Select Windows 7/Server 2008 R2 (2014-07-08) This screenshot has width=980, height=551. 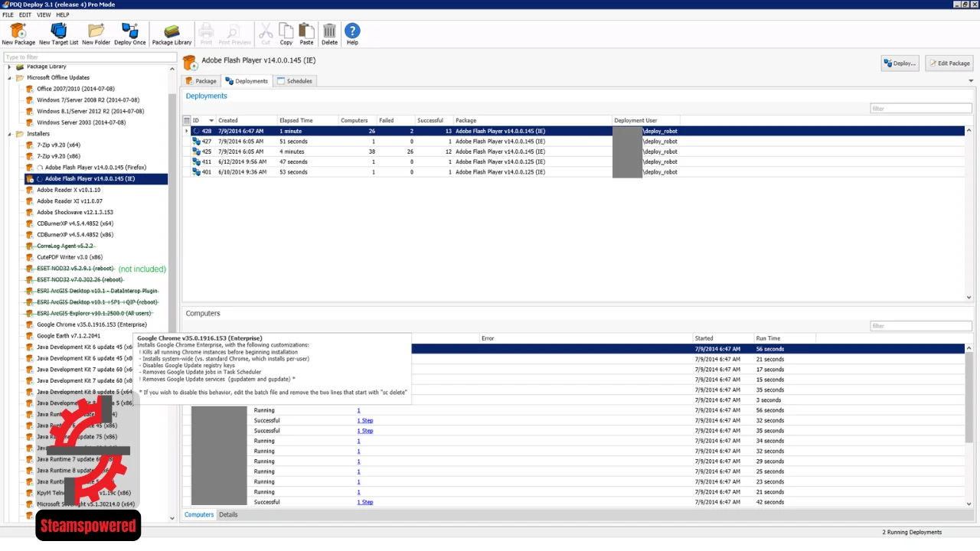pyautogui.click(x=88, y=100)
